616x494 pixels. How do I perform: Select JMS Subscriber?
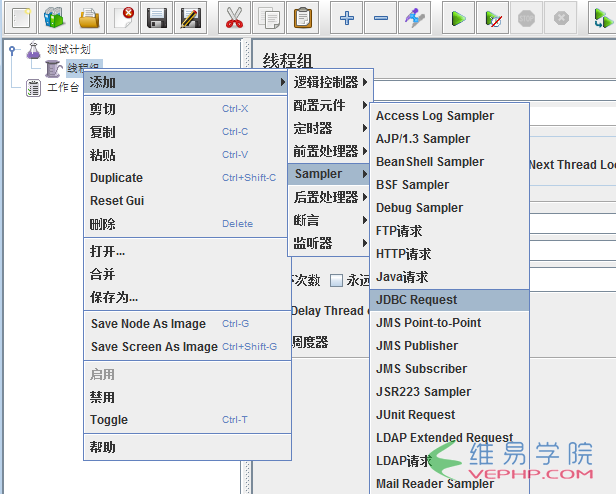(449, 369)
